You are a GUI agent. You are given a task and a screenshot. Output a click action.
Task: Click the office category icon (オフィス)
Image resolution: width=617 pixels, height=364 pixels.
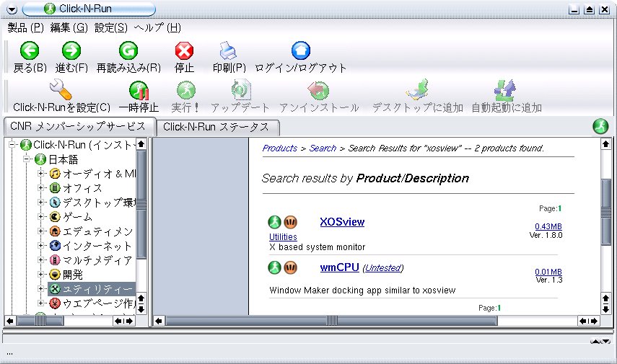55,188
